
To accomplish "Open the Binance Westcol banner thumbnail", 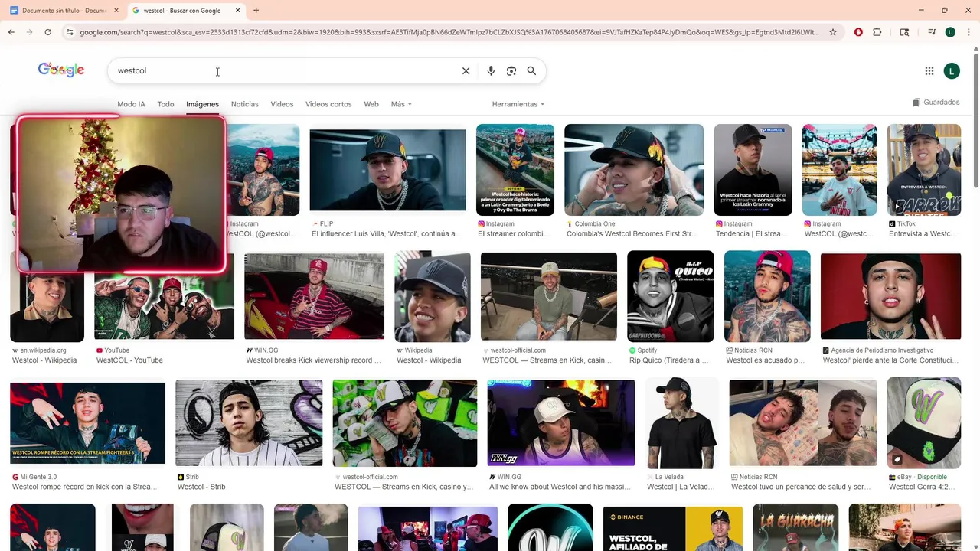I will tap(672, 529).
